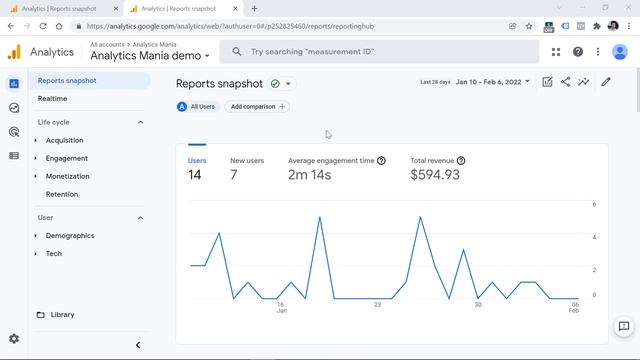Open the Configure icon in left rail

coord(14,156)
